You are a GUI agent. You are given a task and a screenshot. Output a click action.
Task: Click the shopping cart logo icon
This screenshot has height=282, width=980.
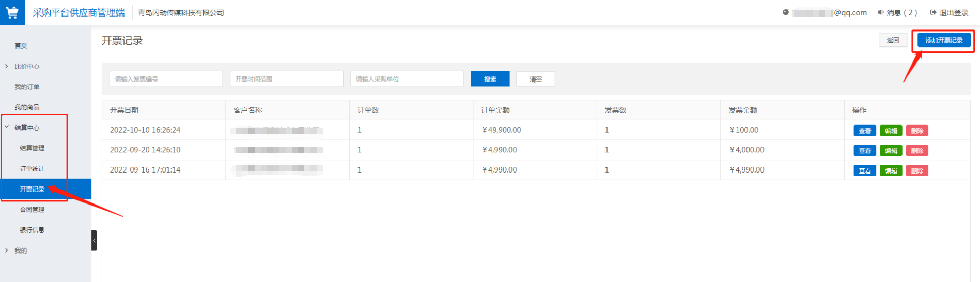(x=12, y=12)
